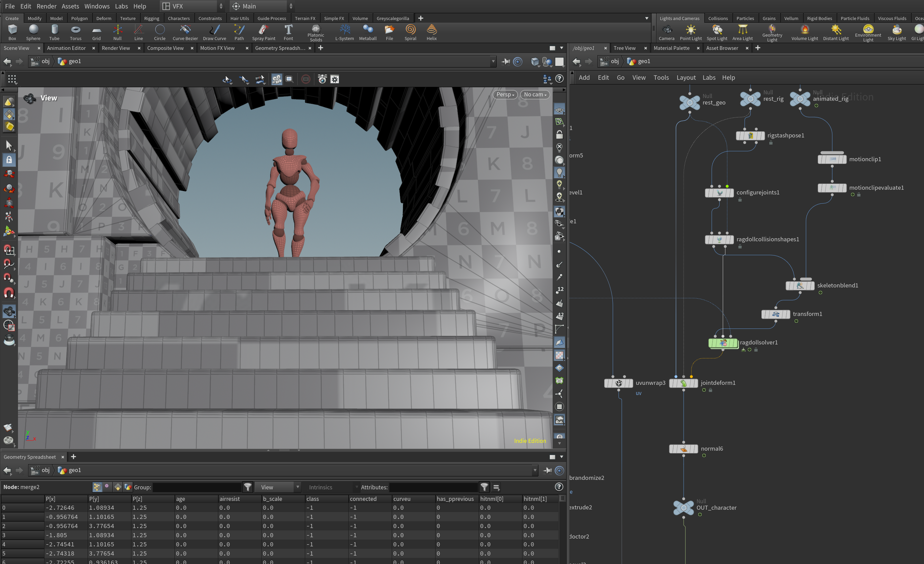Close the Composite View tab

192,49
